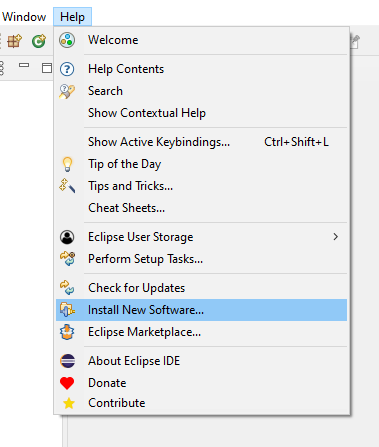This screenshot has width=379, height=447.
Task: Click the Tip of the Day lightbulb icon
Action: [67, 164]
